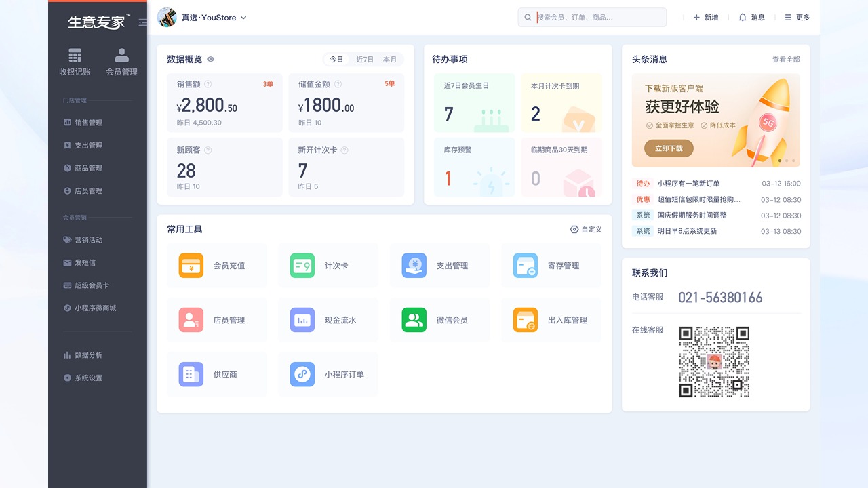Click the online support QR code
868x488 pixels.
(714, 362)
